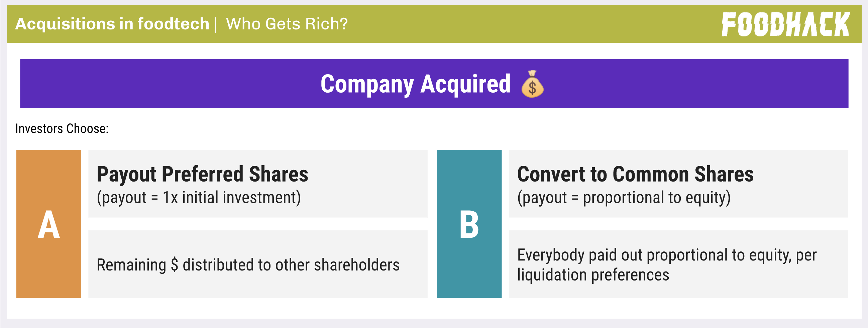This screenshot has height=328, width=868.
Task: Click the Acquisitions in foodtech title
Action: (112, 24)
